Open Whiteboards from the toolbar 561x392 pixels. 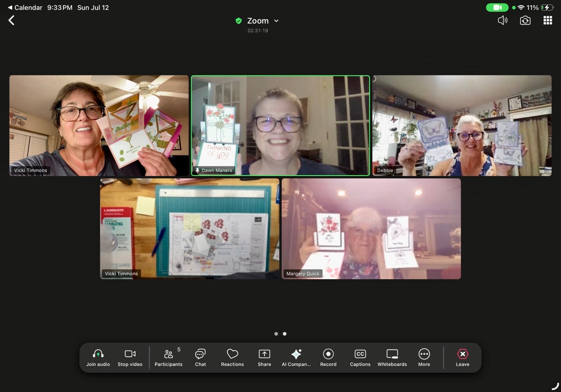coord(392,358)
